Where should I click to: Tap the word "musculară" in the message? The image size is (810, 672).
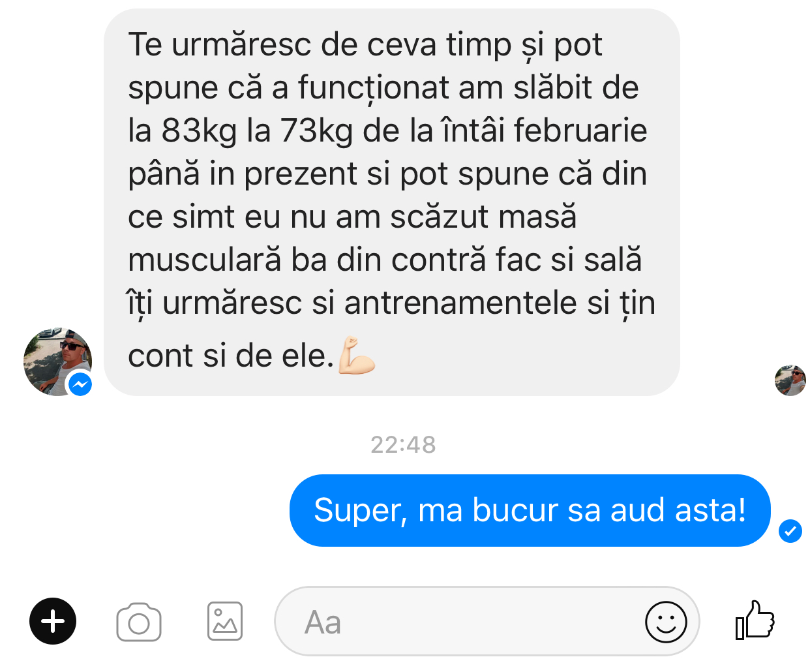click(205, 260)
